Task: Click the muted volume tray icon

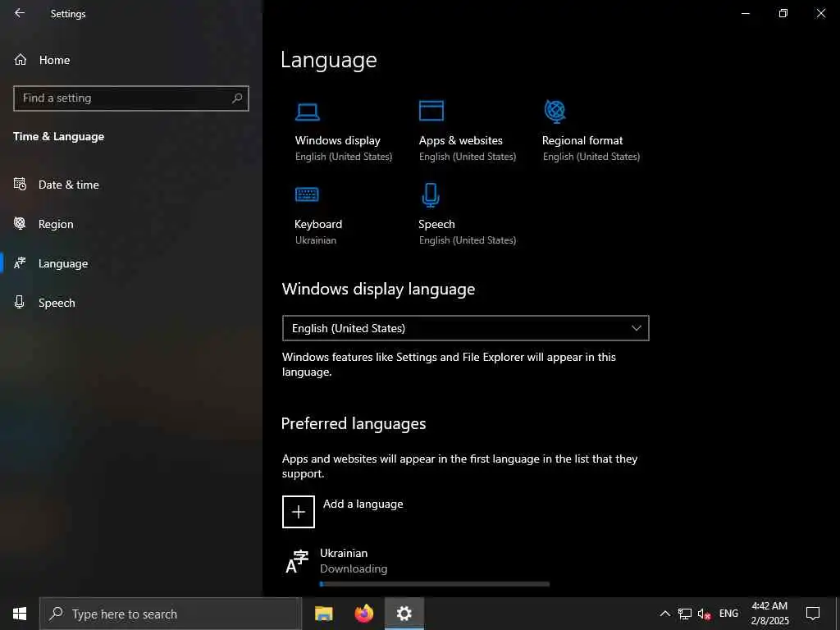Action: pos(704,614)
